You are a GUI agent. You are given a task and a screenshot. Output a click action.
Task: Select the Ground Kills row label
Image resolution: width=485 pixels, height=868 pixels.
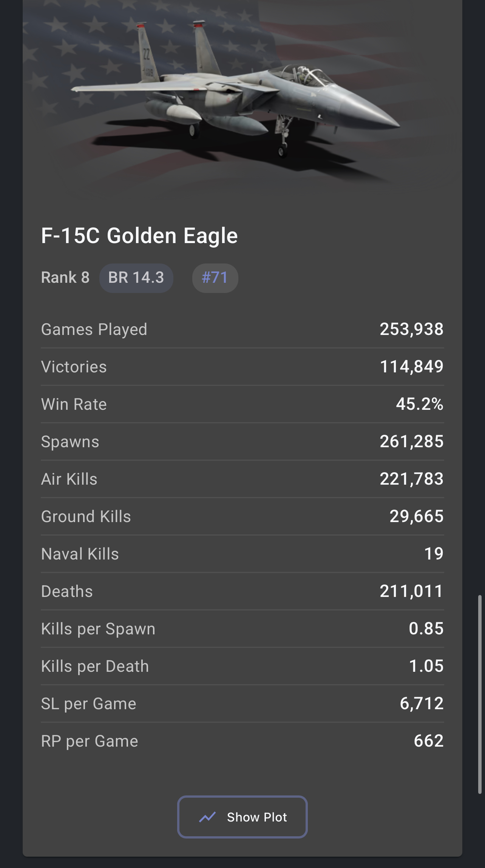tap(86, 516)
